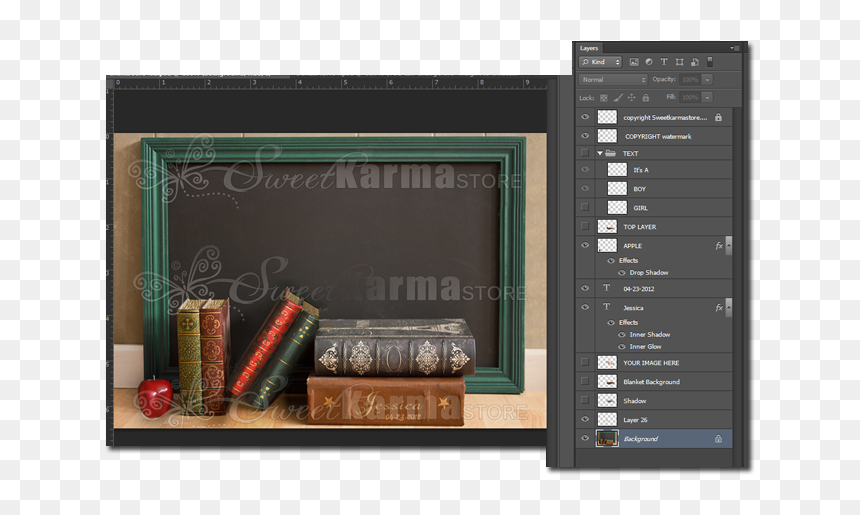Toggle visibility of BOY layer
This screenshot has height=515, width=860.
pyautogui.click(x=585, y=189)
